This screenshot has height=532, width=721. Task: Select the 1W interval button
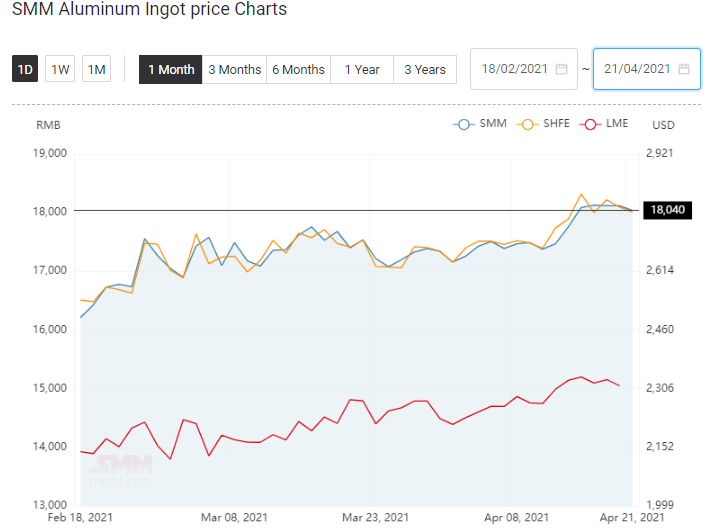[60, 69]
